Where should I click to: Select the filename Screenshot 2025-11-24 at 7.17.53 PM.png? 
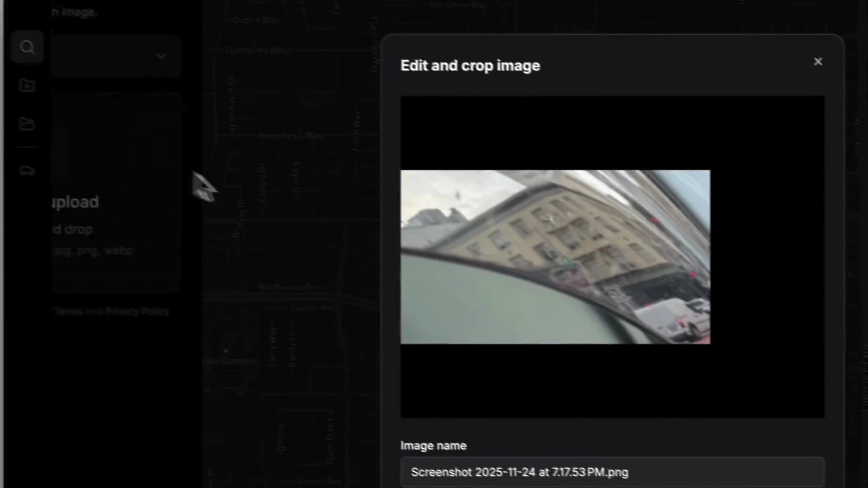click(x=519, y=472)
